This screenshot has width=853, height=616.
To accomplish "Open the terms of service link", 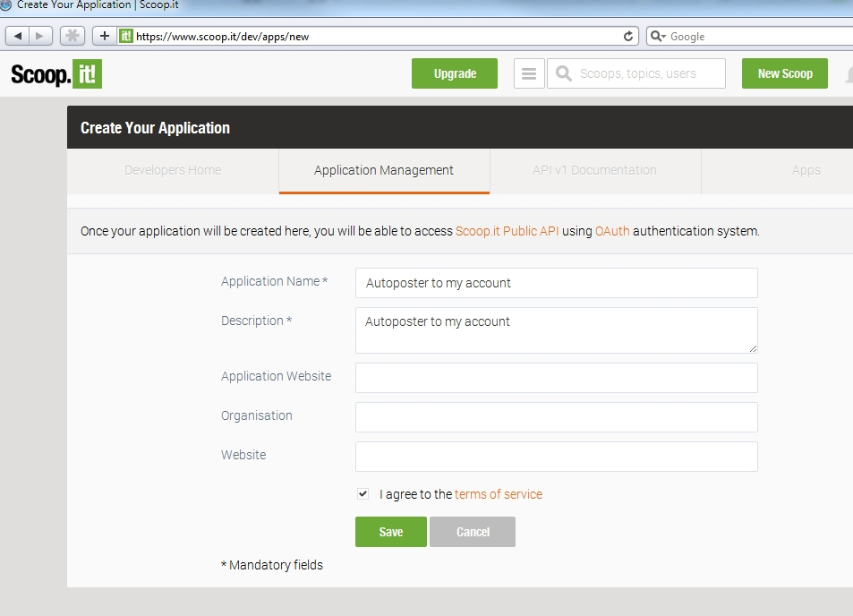I will pyautogui.click(x=499, y=493).
